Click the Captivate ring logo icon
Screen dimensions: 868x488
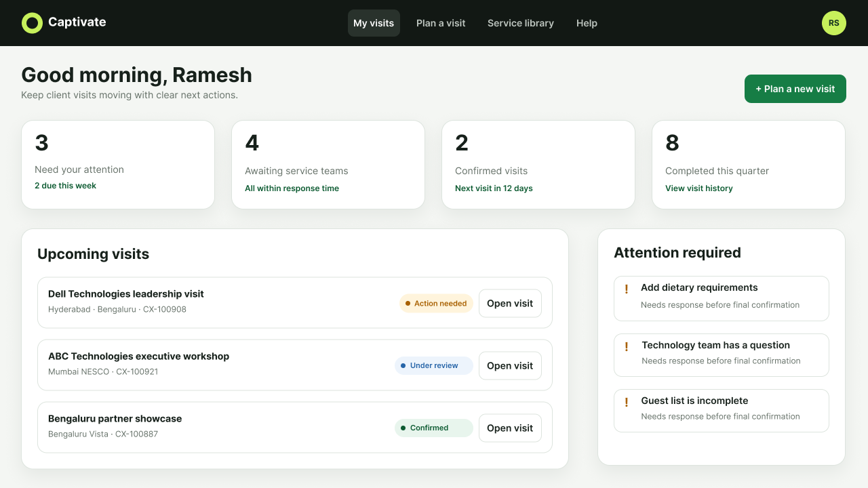pyautogui.click(x=32, y=23)
